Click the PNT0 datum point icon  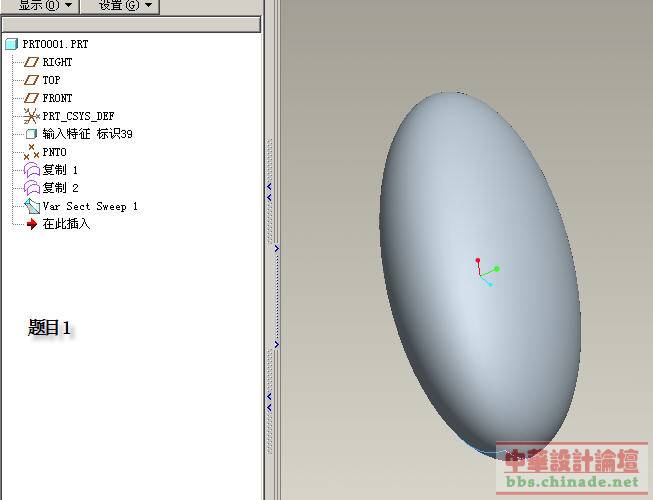click(x=31, y=152)
